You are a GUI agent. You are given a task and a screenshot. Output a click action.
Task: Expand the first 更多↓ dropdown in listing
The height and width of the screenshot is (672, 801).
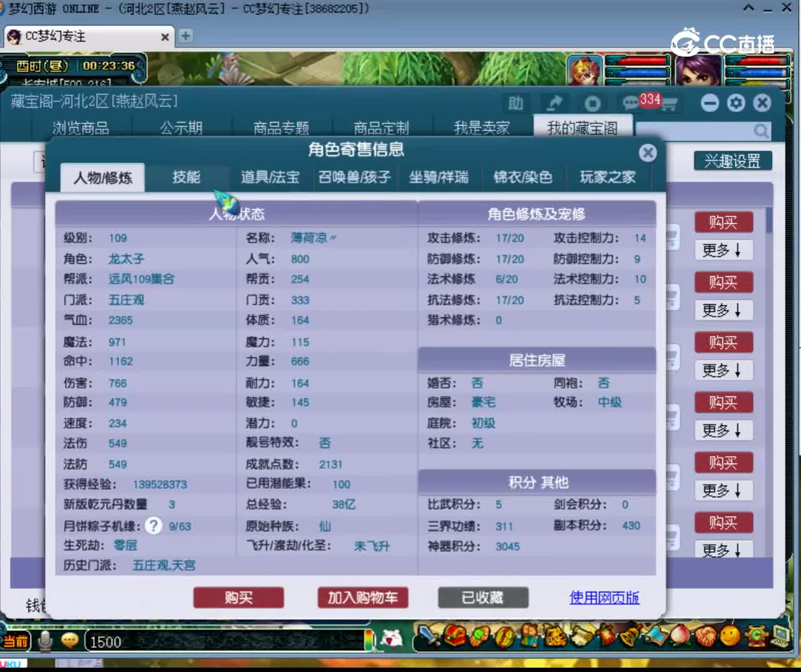(x=723, y=250)
